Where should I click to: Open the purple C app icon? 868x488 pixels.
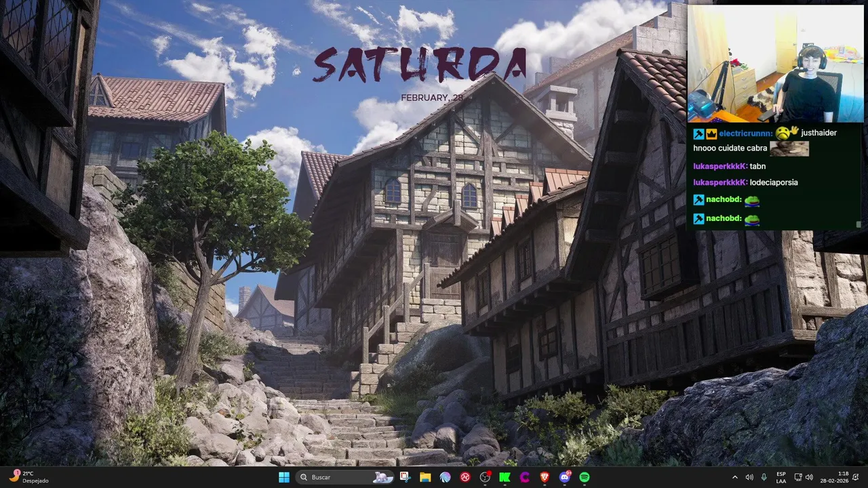coord(525,477)
